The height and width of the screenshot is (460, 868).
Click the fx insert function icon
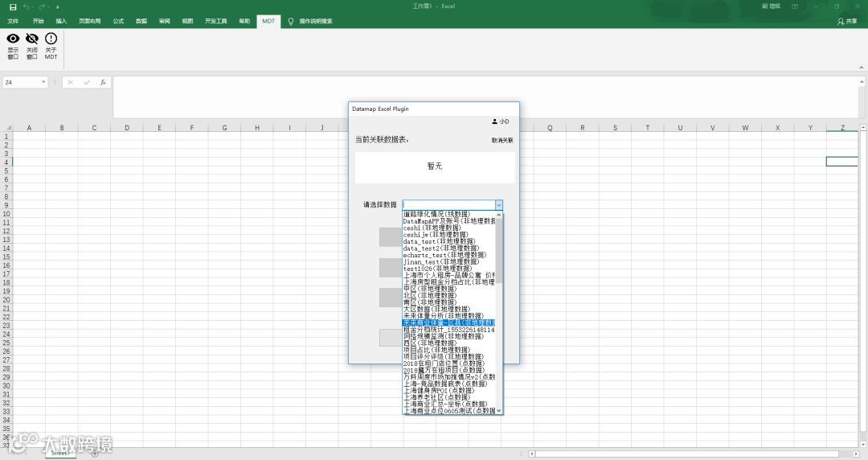[103, 83]
